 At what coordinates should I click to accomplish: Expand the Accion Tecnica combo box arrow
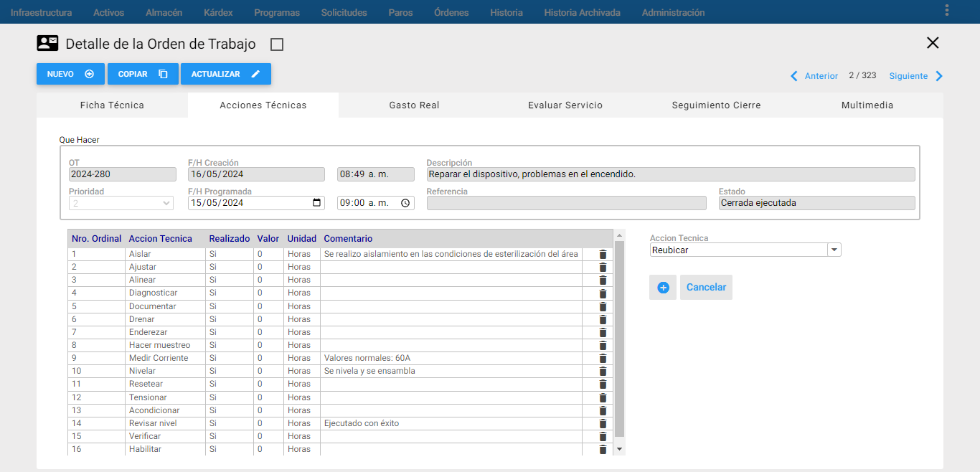pos(834,250)
